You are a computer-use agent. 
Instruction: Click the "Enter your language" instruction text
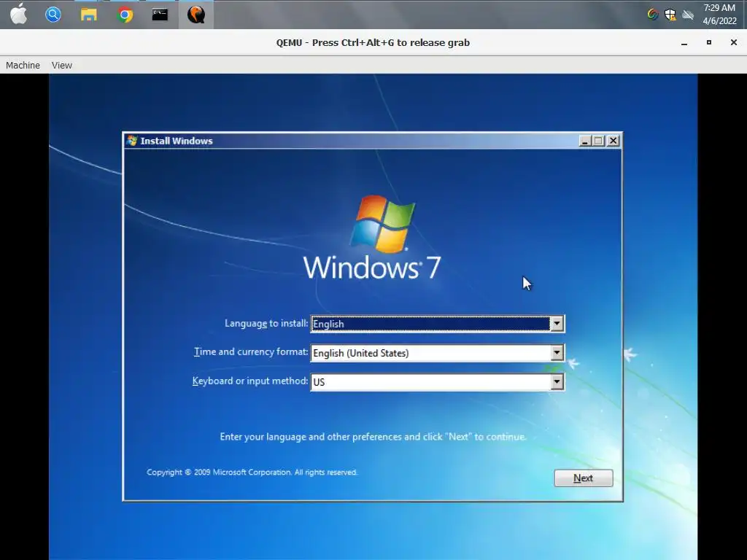(x=373, y=437)
